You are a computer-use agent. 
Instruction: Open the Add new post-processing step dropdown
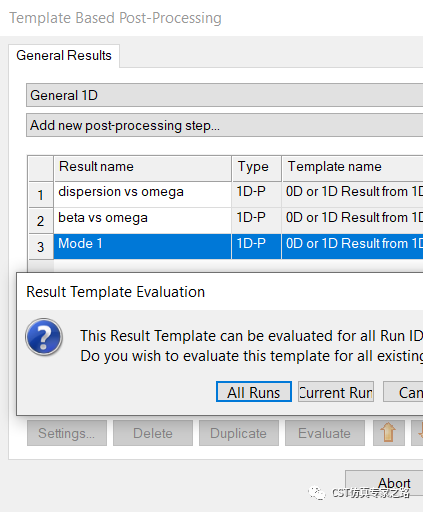(225, 125)
